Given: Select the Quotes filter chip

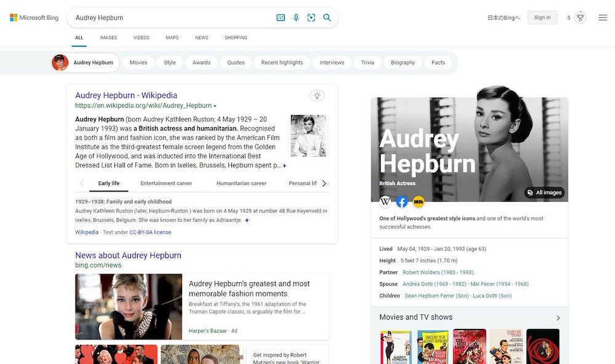Looking at the screenshot, I should coord(236,63).
